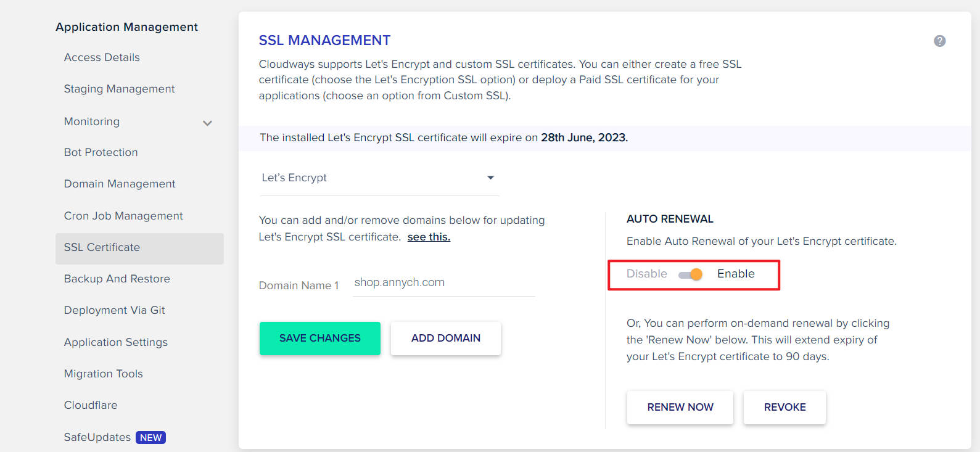Open the help question mark icon
Image resolution: width=980 pixels, height=452 pixels.
pyautogui.click(x=939, y=41)
